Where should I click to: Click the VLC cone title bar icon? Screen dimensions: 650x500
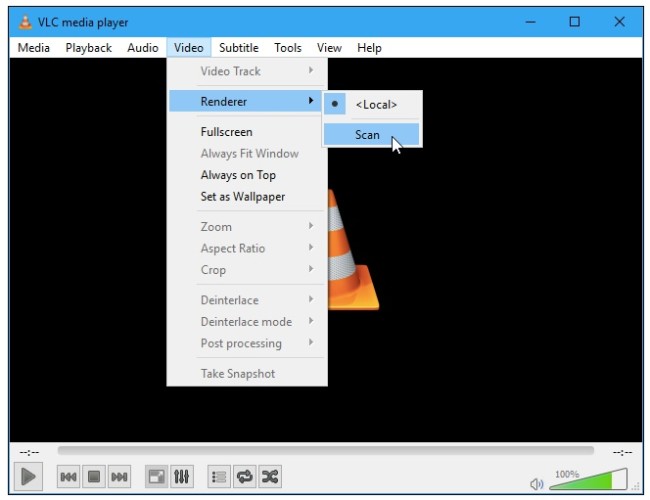click(25, 22)
